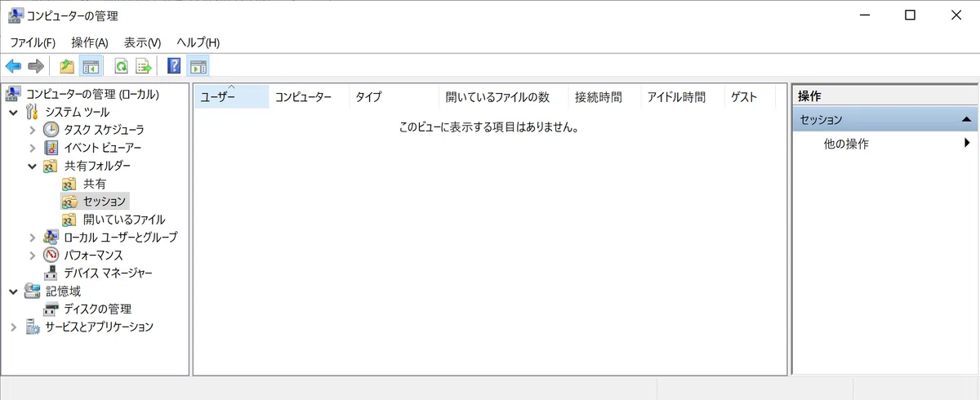
Task: Click the Back arrow toolbar icon
Action: (13, 66)
